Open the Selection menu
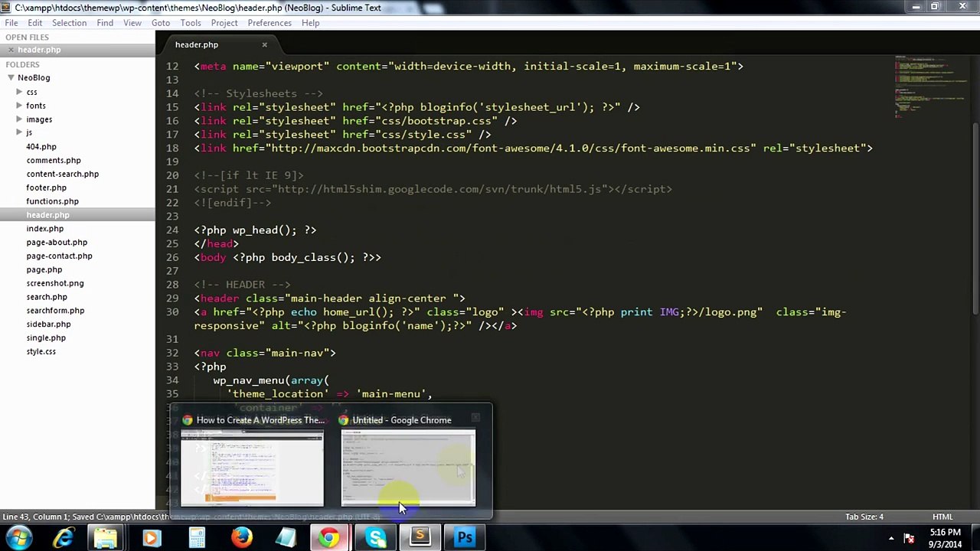The image size is (980, 551). [x=69, y=23]
